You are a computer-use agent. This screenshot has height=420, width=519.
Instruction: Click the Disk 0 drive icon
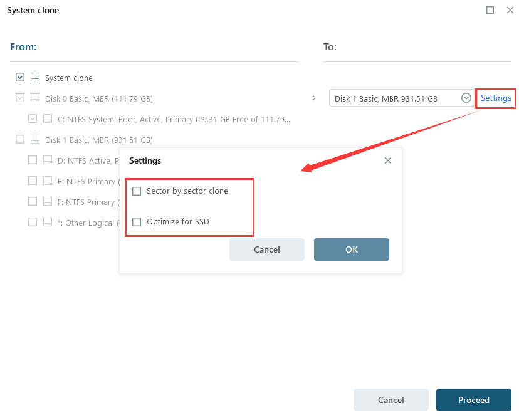35,98
